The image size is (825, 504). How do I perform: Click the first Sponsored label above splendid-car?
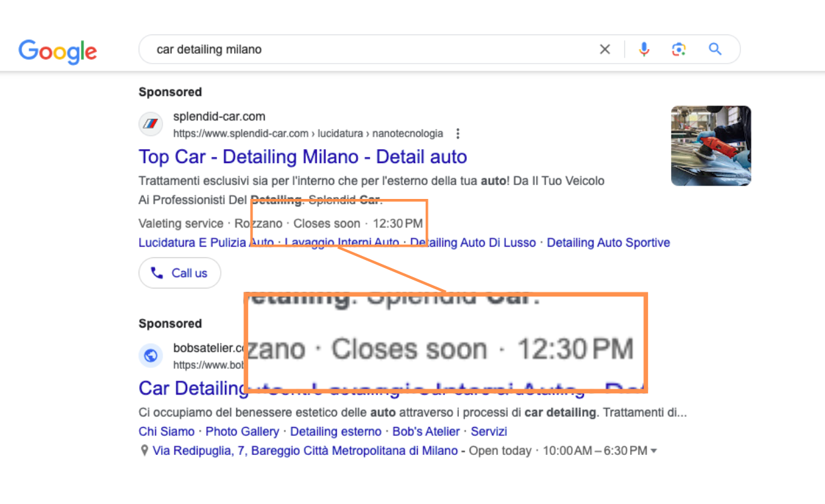pos(170,92)
